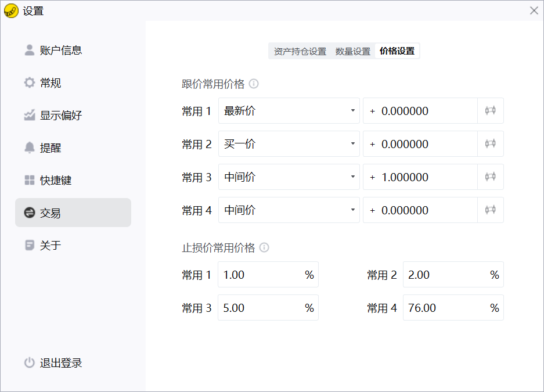Open the 常用 3 中间价 dropdown
The height and width of the screenshot is (392, 544).
(x=289, y=177)
